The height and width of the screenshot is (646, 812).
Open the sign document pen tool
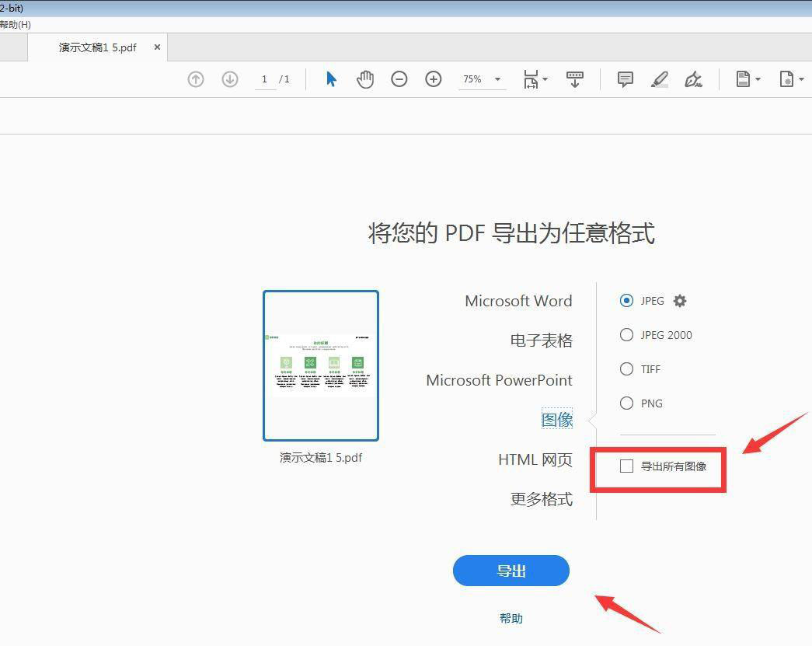[693, 79]
